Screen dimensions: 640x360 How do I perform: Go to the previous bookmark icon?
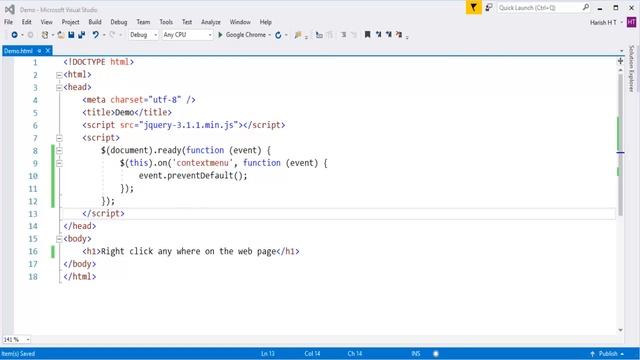pos(378,35)
